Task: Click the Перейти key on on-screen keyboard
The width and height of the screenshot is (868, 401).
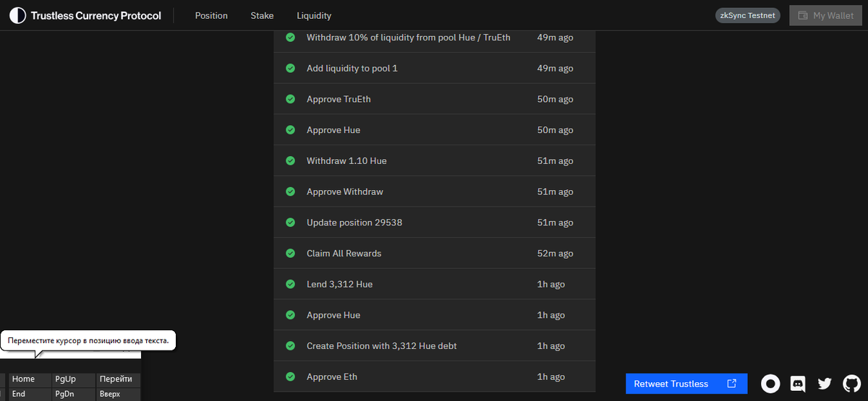Action: (x=119, y=379)
